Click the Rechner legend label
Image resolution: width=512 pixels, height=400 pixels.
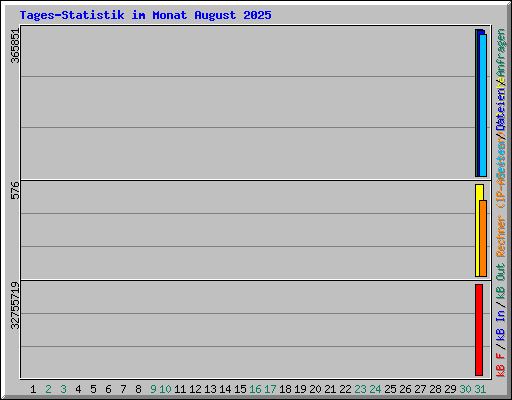point(501,236)
